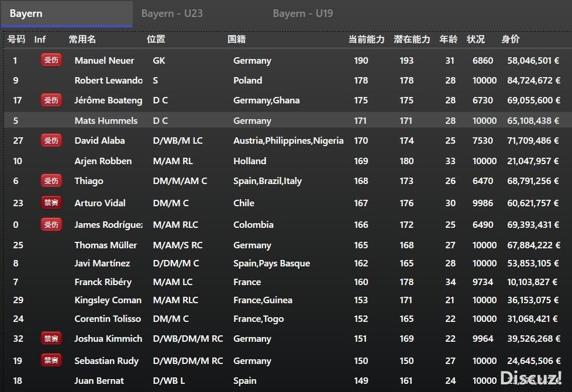Click Alaba's value 71,709,486 €
The height and width of the screenshot is (392, 572).
[533, 141]
